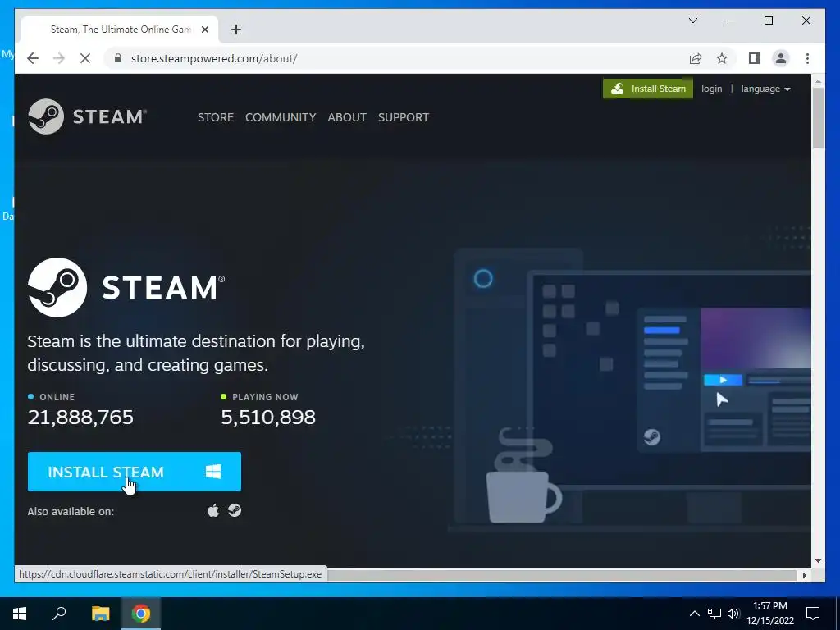Click the Chrome taskbar icon
The height and width of the screenshot is (630, 840).
pos(141,614)
